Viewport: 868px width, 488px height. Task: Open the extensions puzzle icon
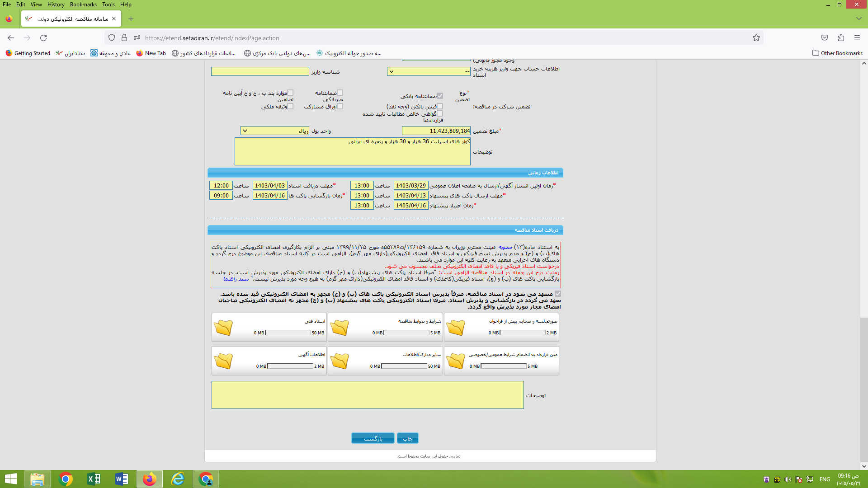(x=841, y=38)
